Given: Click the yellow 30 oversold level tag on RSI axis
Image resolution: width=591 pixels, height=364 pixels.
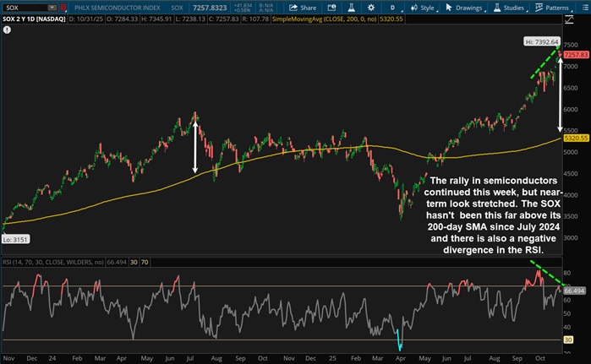Looking at the screenshot, I should pyautogui.click(x=568, y=340).
